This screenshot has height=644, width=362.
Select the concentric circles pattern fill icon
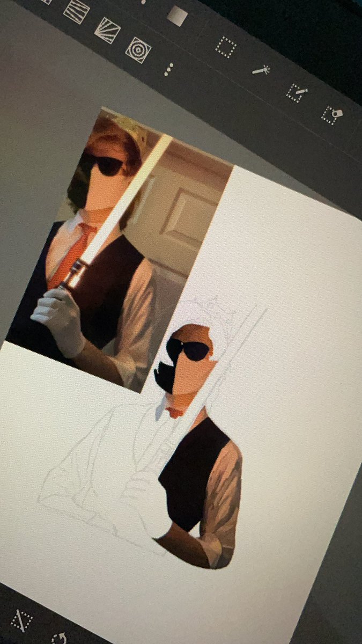pyautogui.click(x=138, y=50)
